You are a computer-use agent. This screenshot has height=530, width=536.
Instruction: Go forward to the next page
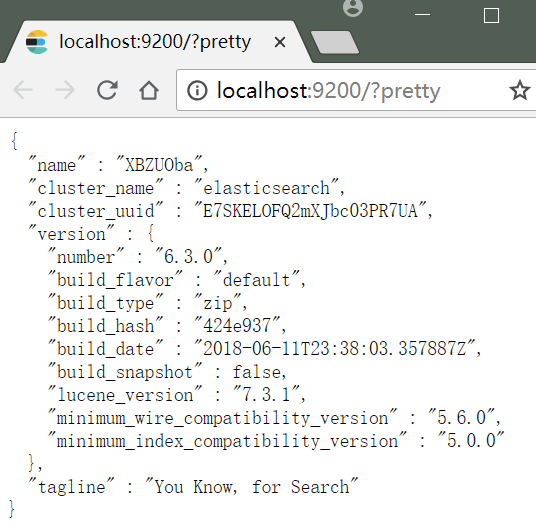[65, 90]
